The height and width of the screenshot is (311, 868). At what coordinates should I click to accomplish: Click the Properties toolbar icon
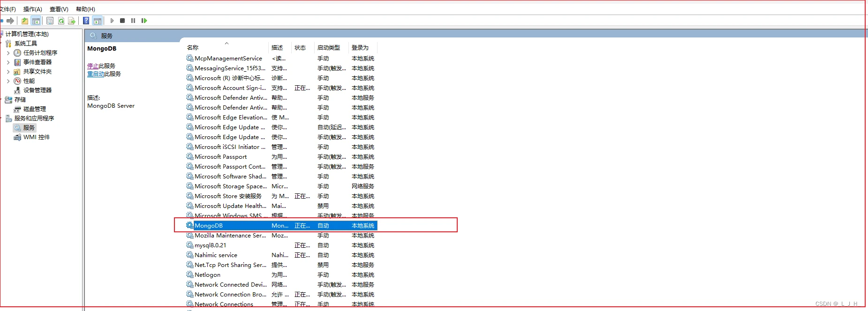point(50,21)
